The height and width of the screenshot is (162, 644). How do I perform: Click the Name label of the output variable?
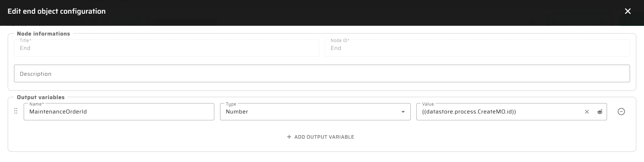pyautogui.click(x=36, y=104)
